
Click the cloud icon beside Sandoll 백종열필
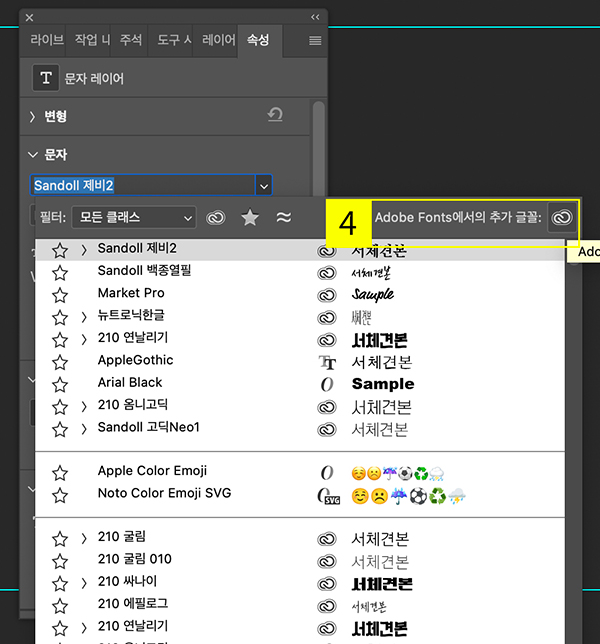[x=327, y=273]
